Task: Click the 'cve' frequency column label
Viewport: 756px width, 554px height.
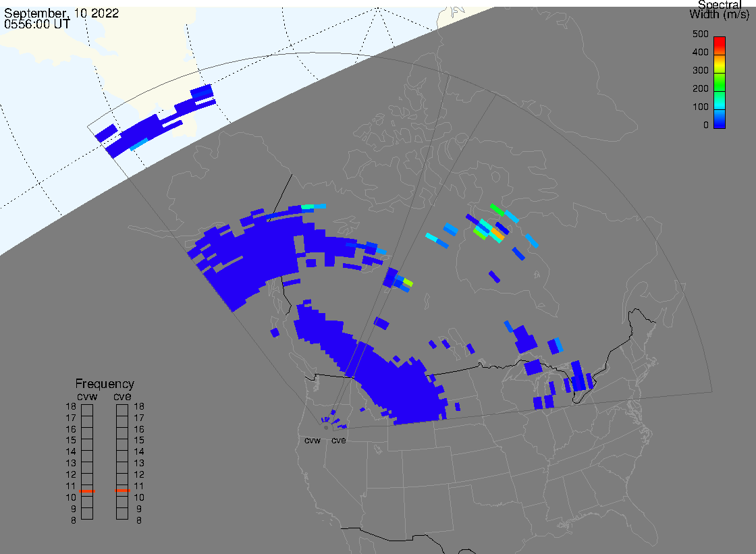Action: click(122, 396)
